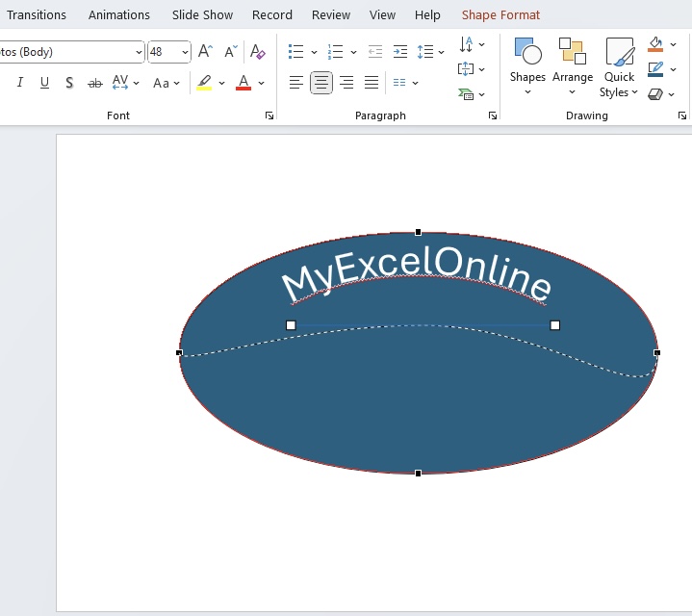This screenshot has width=692, height=616.
Task: Open the character spacing AV menu
Action: pos(126,83)
